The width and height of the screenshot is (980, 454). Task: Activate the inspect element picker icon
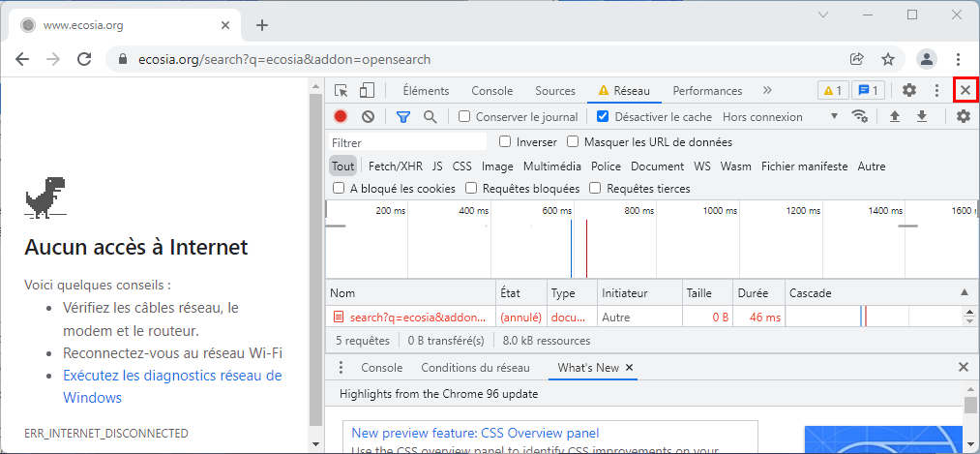pos(341,91)
